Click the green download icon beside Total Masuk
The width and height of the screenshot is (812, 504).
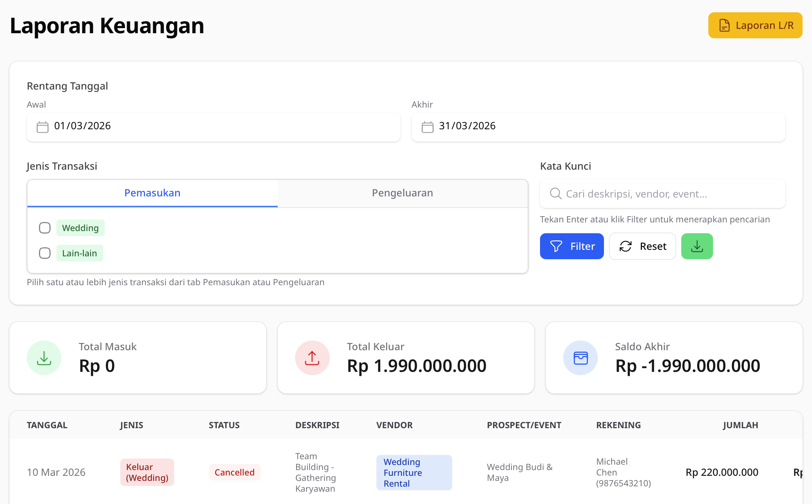pyautogui.click(x=44, y=357)
